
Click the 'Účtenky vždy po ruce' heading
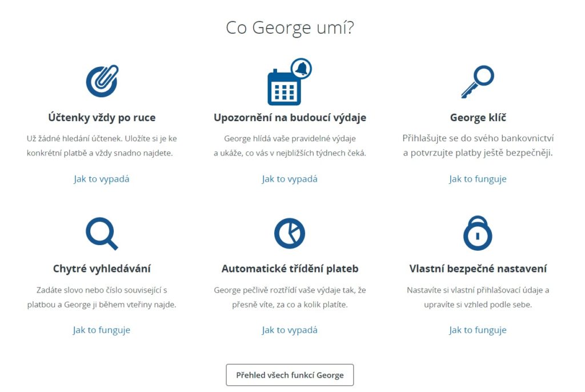click(102, 118)
